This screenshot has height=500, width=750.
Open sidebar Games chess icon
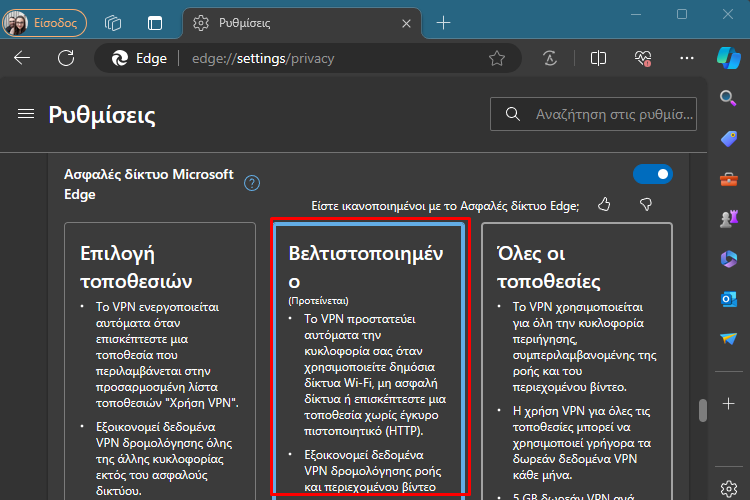728,219
